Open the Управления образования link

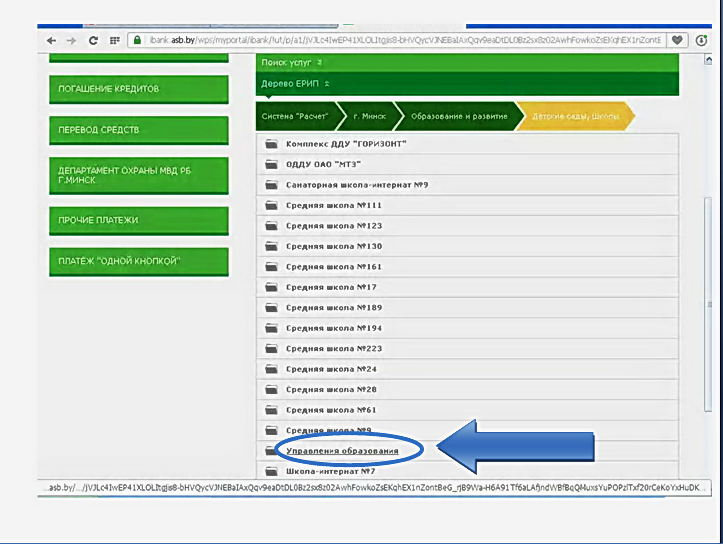342,451
